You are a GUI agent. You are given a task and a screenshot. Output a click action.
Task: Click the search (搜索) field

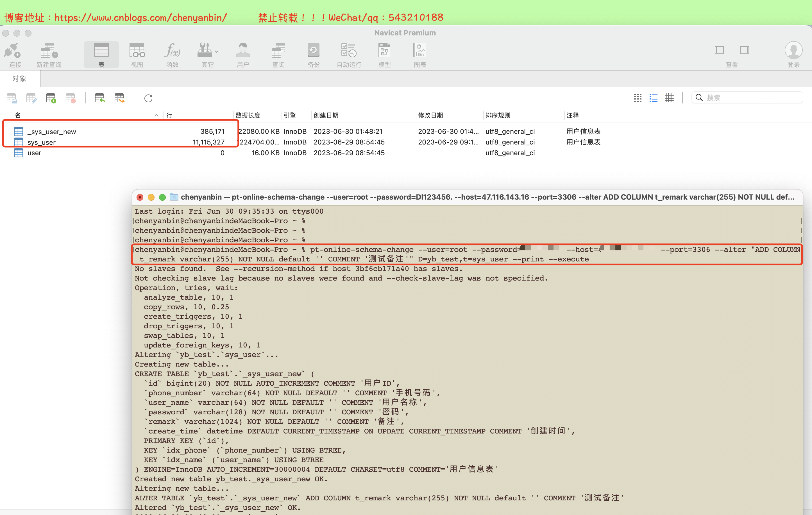click(x=747, y=98)
